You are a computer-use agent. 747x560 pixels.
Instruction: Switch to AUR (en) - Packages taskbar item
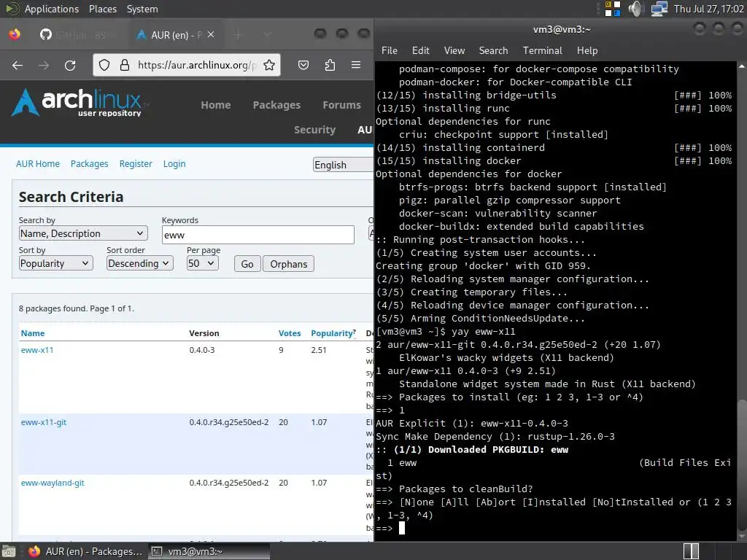pos(85,551)
